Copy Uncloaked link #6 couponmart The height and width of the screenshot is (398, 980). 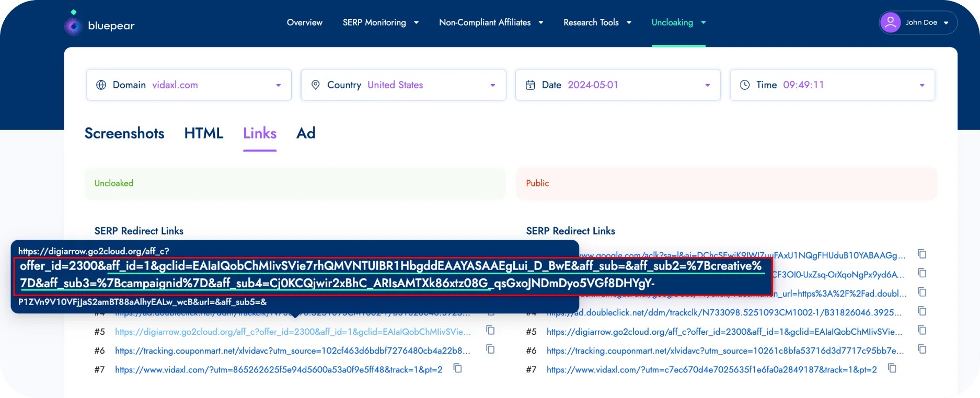490,349
